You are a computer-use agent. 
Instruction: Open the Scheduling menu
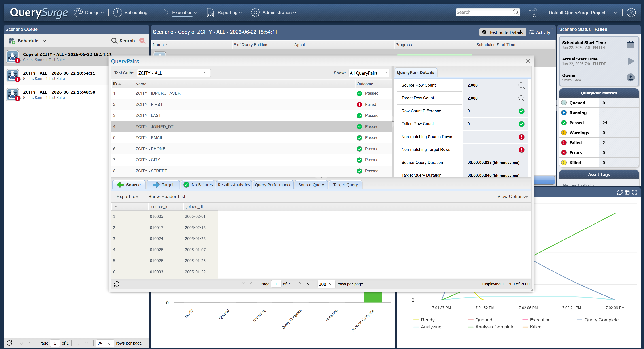pos(132,12)
